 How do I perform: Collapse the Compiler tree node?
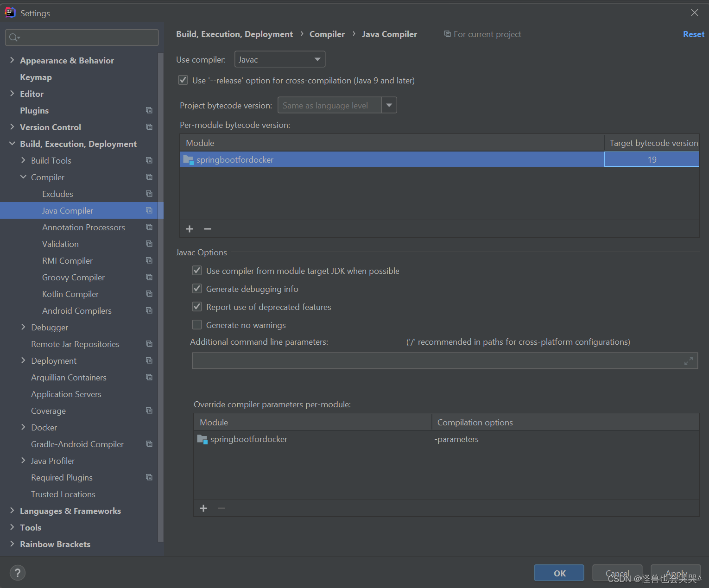[x=23, y=177]
